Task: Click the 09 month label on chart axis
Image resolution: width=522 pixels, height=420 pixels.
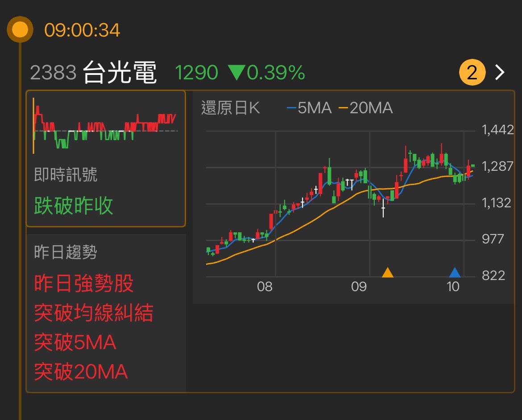Action: 359,286
